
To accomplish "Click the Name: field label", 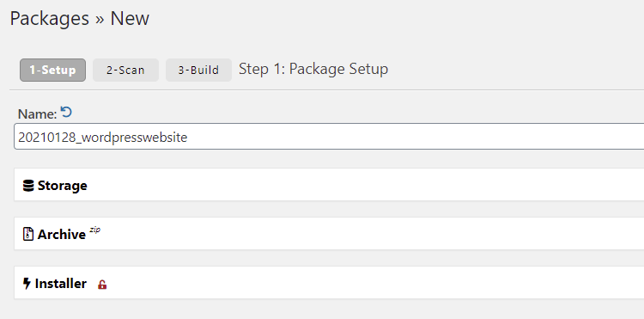I will pos(38,114).
